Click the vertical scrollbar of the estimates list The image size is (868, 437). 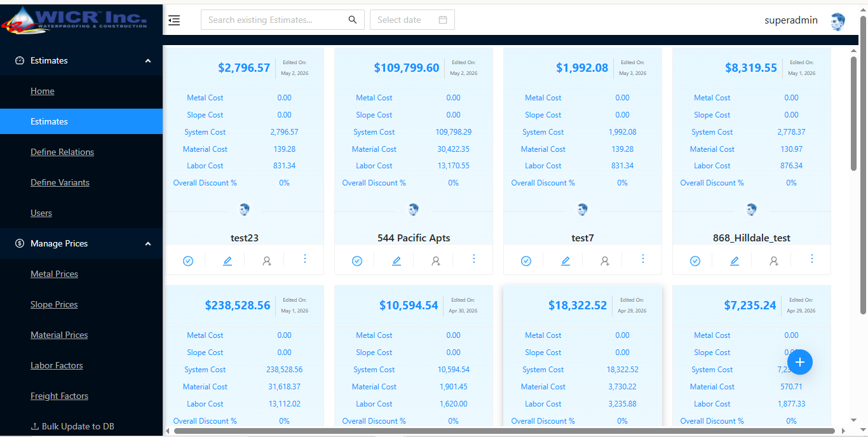(x=853, y=114)
